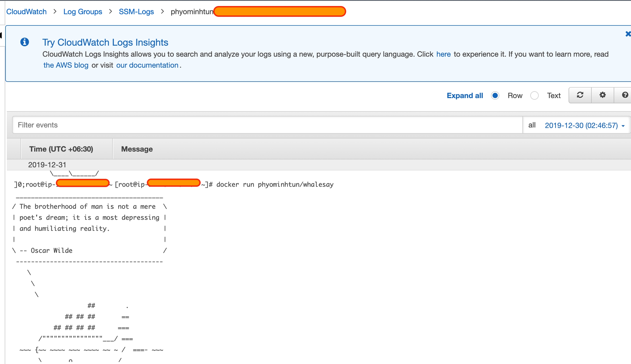Open the 2019-12-30 time range dropdown

(581, 125)
